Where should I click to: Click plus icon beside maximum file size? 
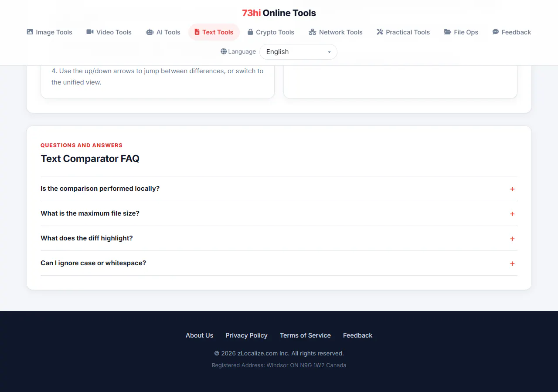[512, 214]
